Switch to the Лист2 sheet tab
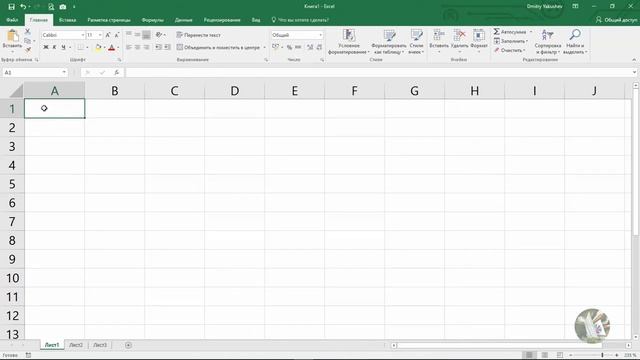This screenshot has width=640, height=360. [x=76, y=345]
